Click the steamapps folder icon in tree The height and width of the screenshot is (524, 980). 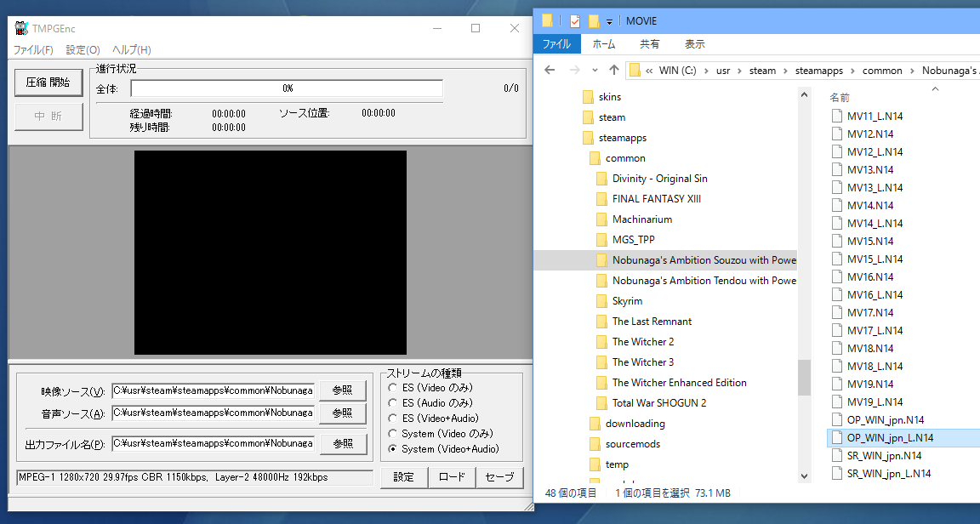(x=588, y=138)
